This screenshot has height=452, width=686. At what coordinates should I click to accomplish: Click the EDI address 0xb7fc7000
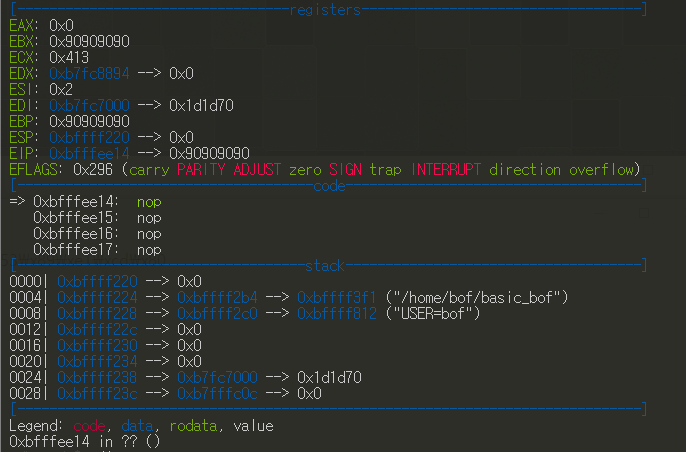pos(87,105)
